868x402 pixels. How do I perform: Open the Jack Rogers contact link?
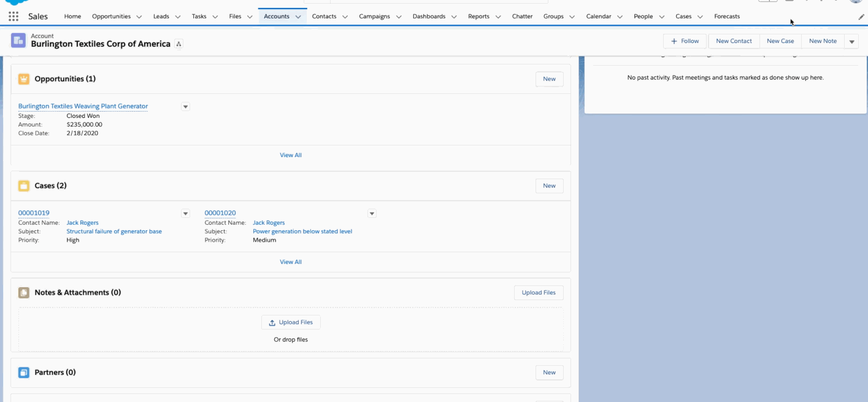click(x=82, y=222)
